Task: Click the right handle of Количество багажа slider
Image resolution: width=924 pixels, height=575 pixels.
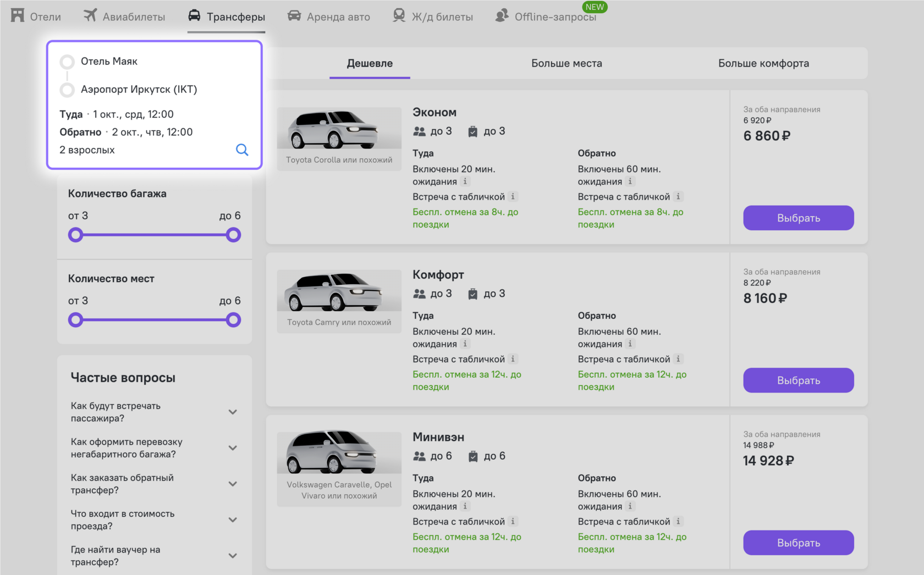Action: 233,235
